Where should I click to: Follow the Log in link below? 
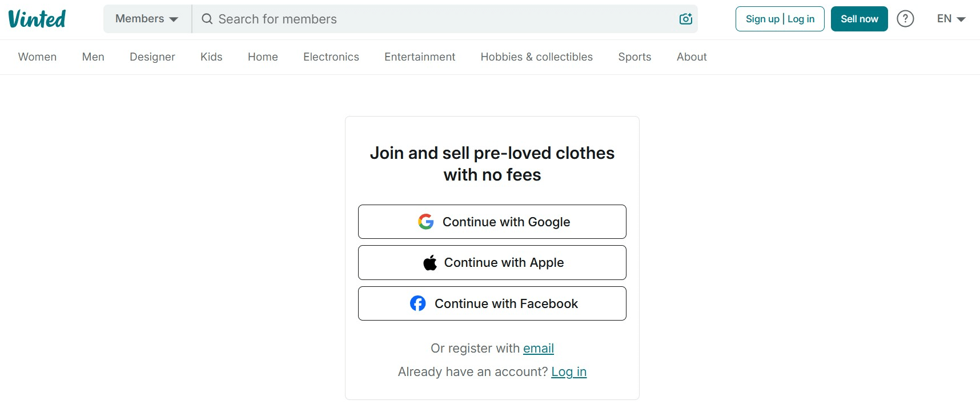pyautogui.click(x=569, y=372)
